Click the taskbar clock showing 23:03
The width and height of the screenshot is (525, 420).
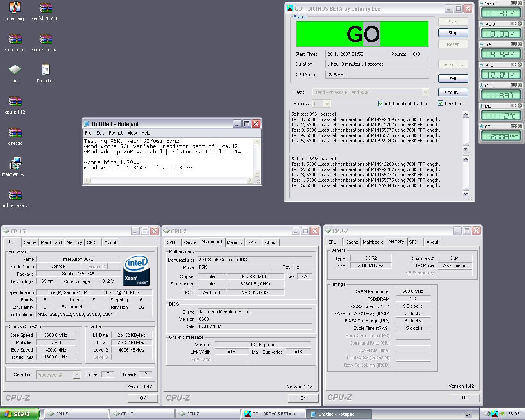tap(514, 414)
